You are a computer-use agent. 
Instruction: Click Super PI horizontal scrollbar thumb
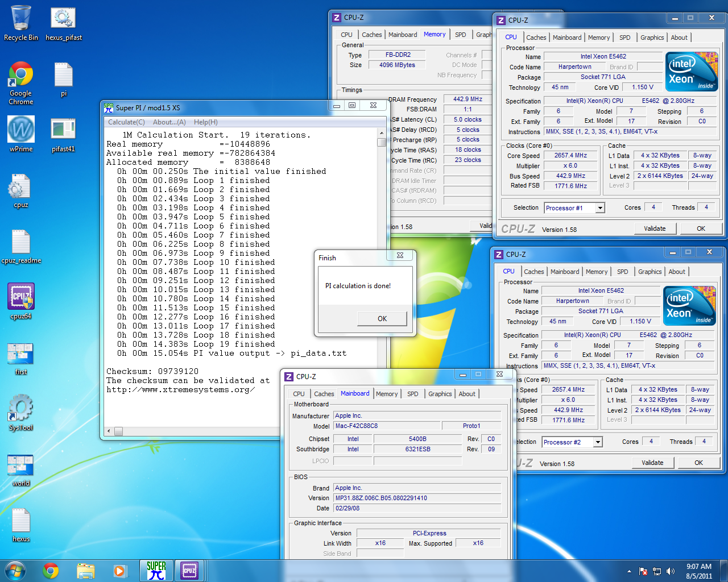(x=118, y=431)
